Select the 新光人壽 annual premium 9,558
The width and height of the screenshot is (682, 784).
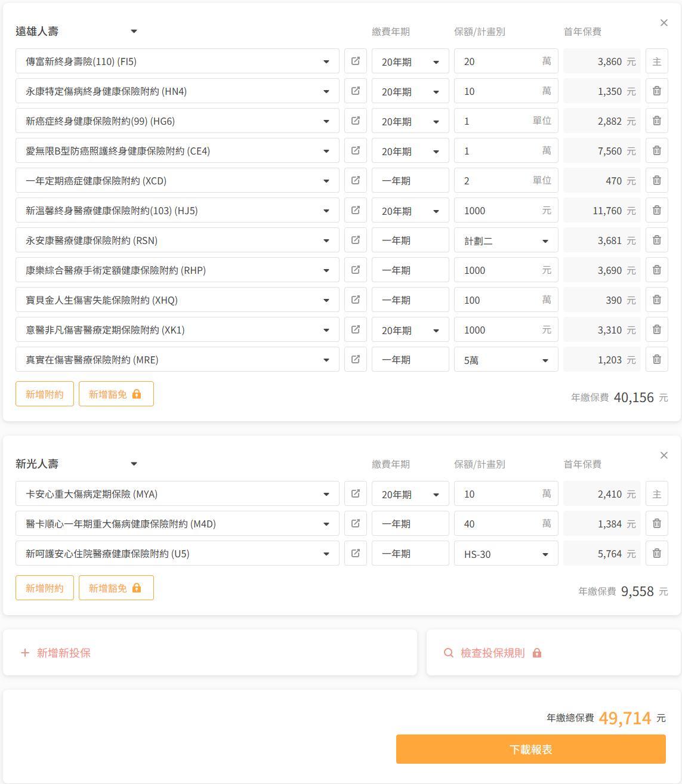coord(637,591)
